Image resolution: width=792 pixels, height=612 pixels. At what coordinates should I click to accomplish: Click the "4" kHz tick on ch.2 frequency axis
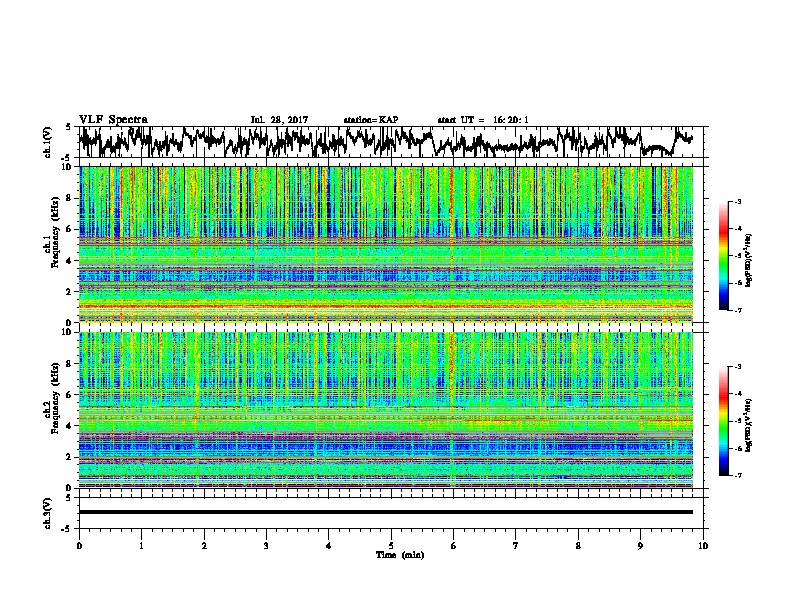pos(70,426)
